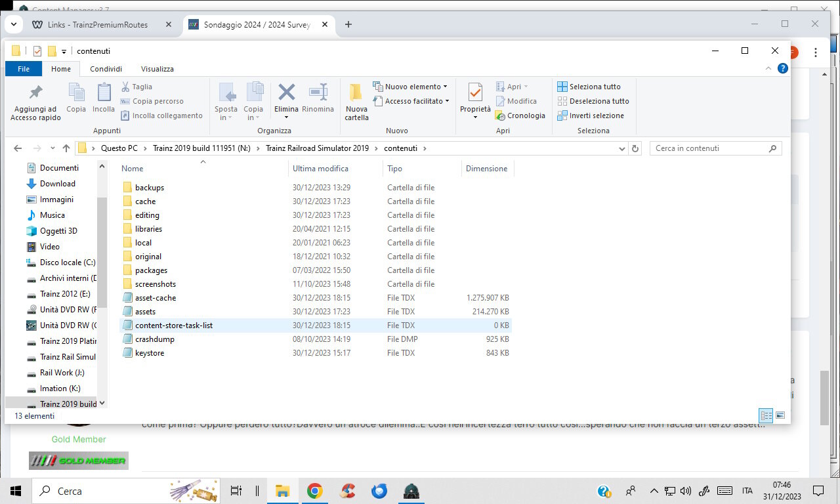Select the content-store-task-list file
The height and width of the screenshot is (504, 840).
tap(174, 325)
